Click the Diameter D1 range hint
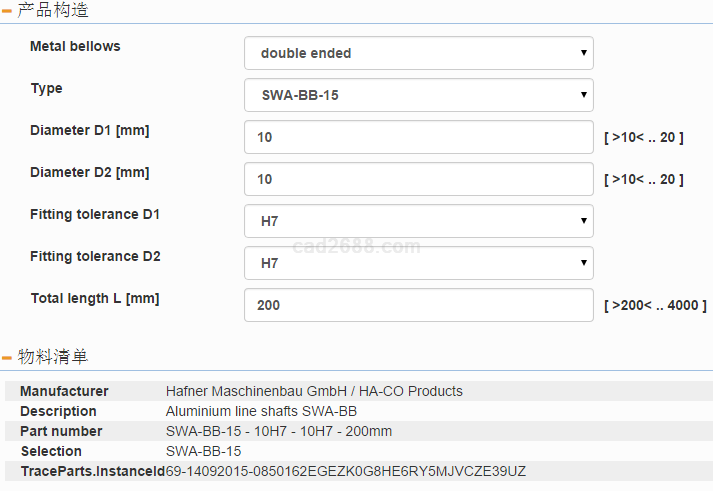Viewport: 713px width, 491px height. (x=644, y=137)
